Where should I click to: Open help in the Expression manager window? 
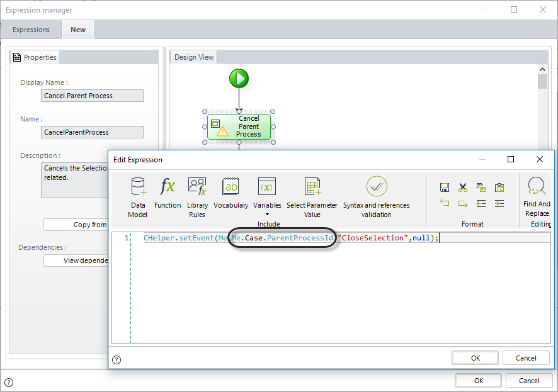coord(9,383)
